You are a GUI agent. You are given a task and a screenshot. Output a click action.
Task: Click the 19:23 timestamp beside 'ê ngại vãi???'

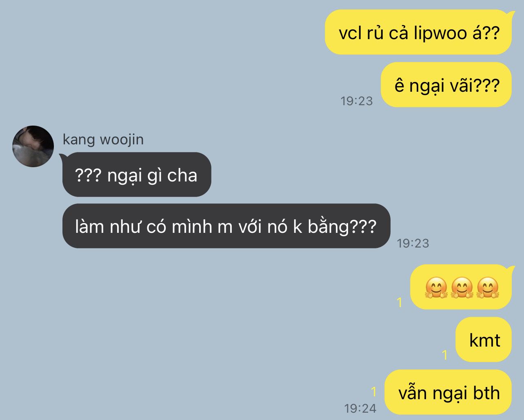coord(357,101)
